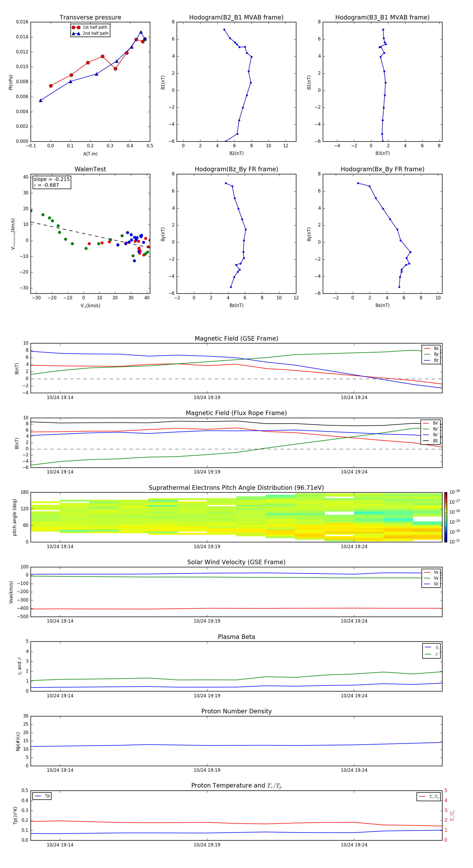
Task: Click the Magnetic Field (GSE Frame) title
Action: click(x=236, y=339)
